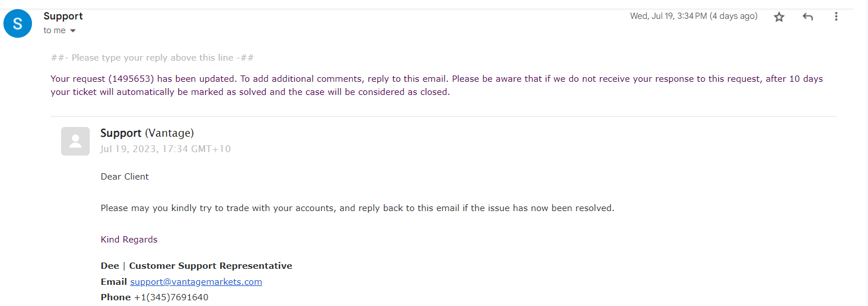
Task: Click the grey Vantage profile placeholder avatar
Action: tap(75, 141)
